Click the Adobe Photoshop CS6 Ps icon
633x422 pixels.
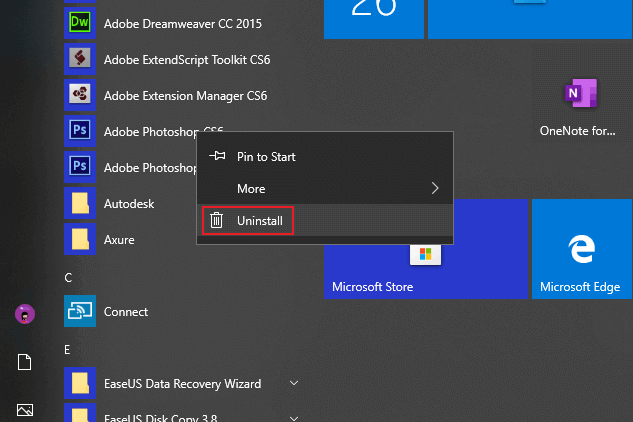pos(80,131)
